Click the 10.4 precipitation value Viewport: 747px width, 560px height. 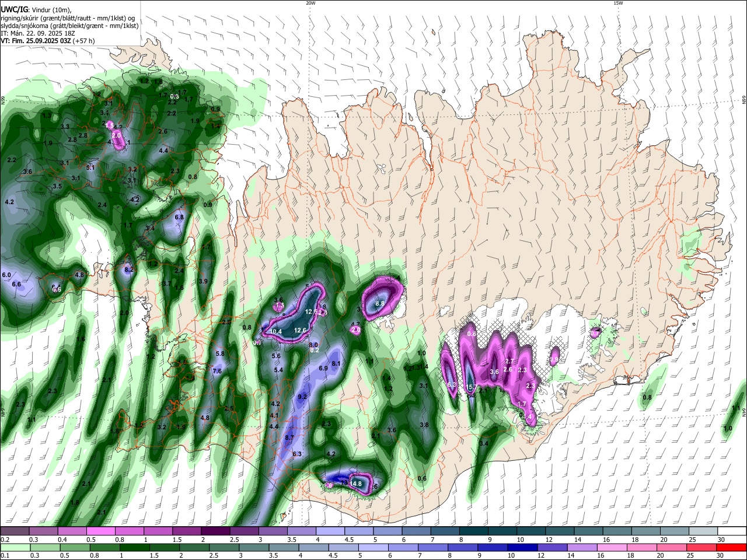pos(276,332)
